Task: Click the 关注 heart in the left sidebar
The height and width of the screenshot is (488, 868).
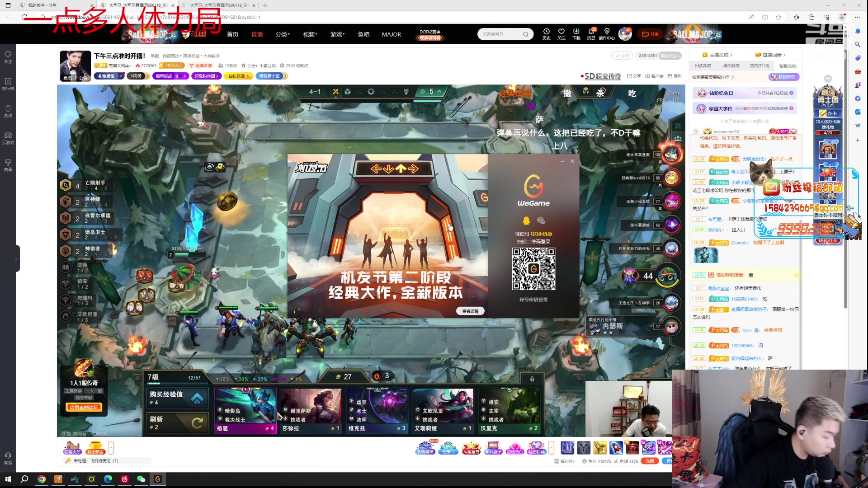Action: click(x=8, y=57)
